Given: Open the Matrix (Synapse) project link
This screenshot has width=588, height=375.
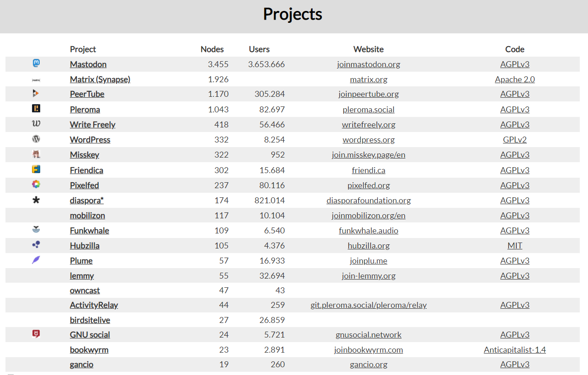Looking at the screenshot, I should click(x=100, y=79).
